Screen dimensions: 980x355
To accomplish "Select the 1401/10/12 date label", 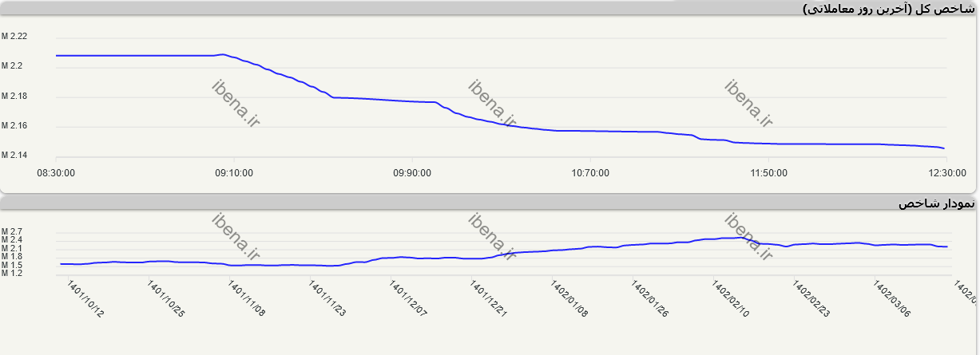I will (x=85, y=298).
